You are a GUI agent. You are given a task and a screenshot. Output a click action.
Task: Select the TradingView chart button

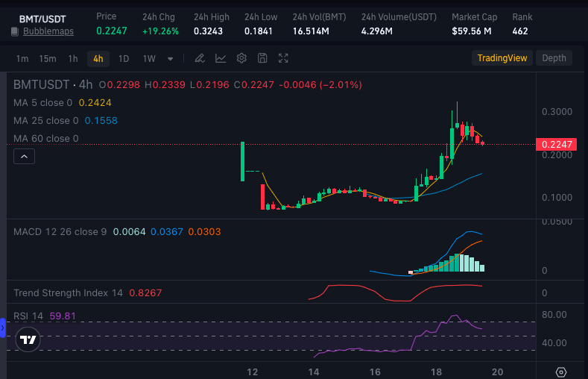click(502, 58)
